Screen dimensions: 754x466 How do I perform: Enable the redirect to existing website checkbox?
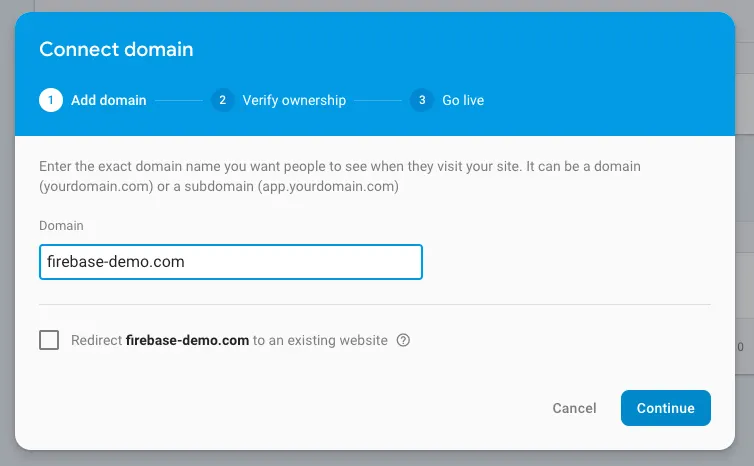coord(49,340)
